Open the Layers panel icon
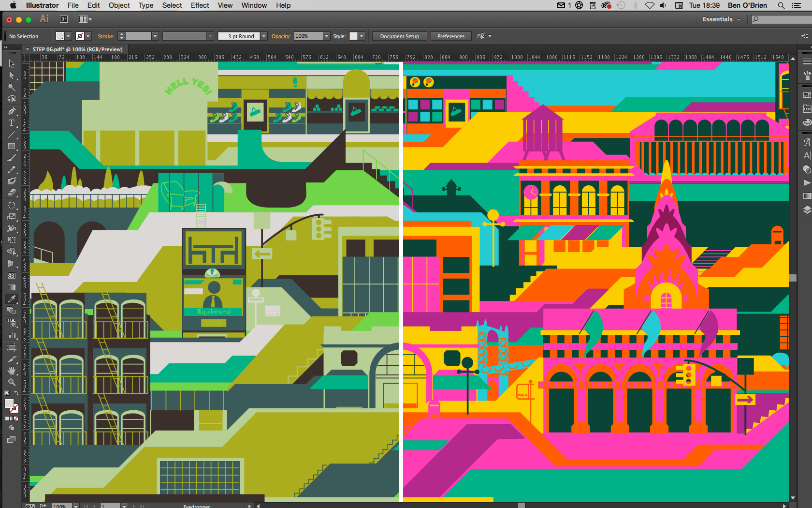 click(807, 209)
